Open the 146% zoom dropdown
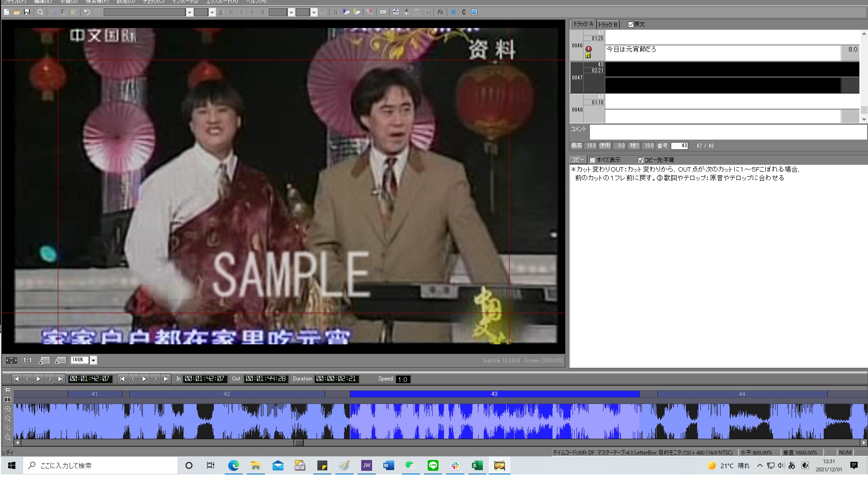This screenshot has width=868, height=488. (94, 360)
